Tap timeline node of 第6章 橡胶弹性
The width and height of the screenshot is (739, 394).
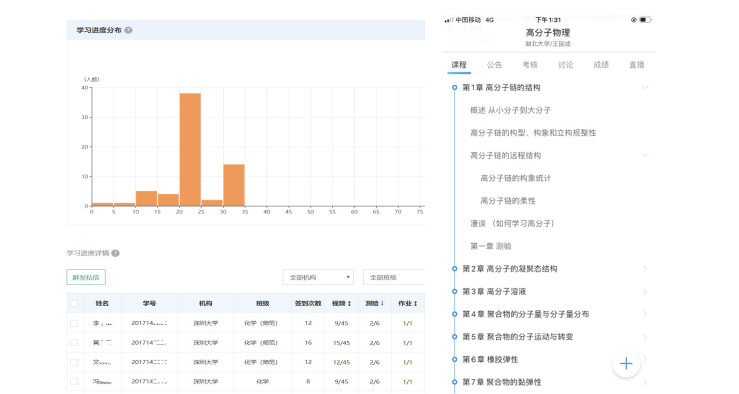[454, 359]
